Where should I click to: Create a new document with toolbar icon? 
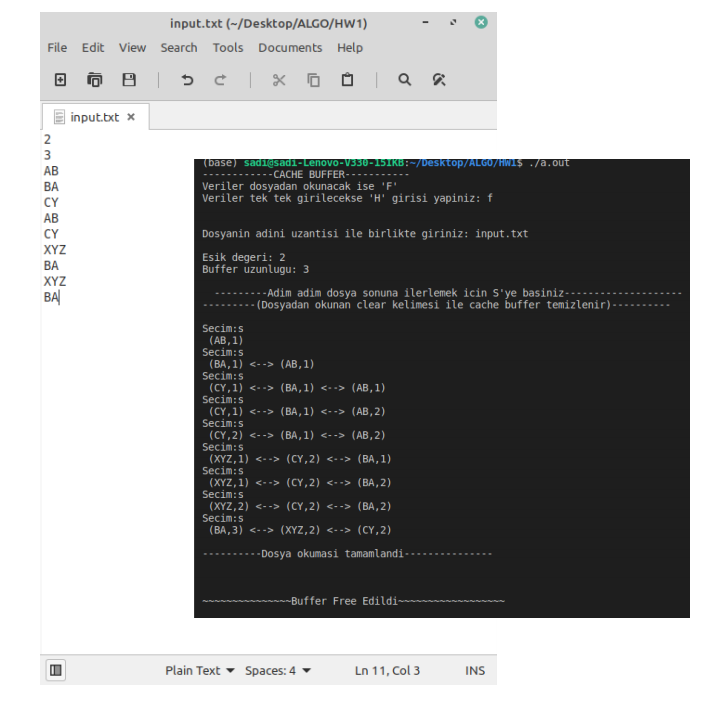point(60,80)
